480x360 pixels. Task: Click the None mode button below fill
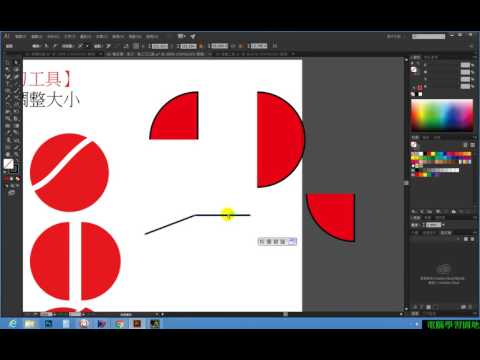17,179
